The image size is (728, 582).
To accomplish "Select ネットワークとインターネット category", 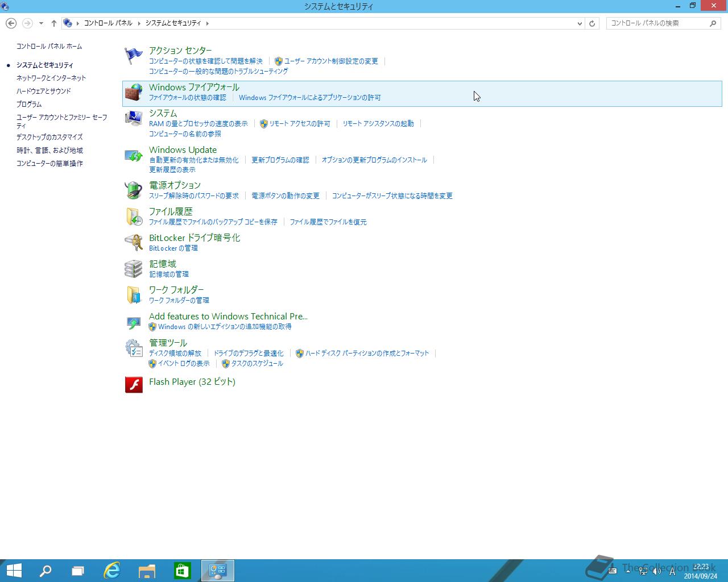I will coord(51,78).
